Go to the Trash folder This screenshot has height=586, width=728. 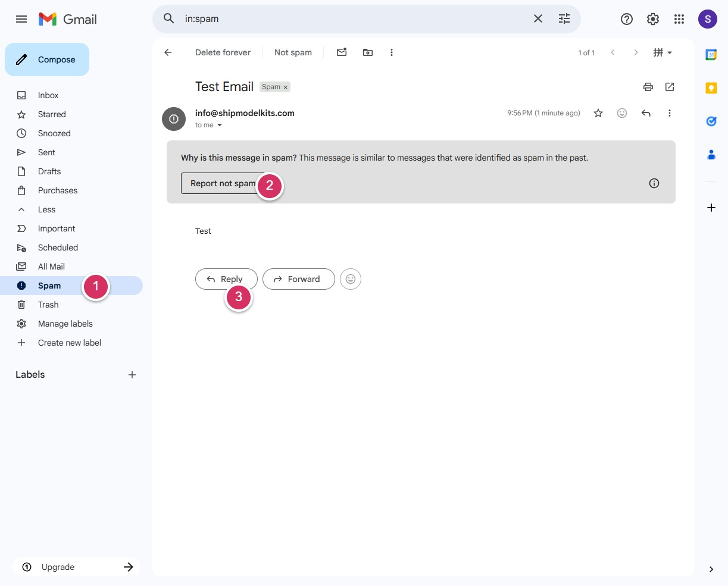tap(48, 305)
